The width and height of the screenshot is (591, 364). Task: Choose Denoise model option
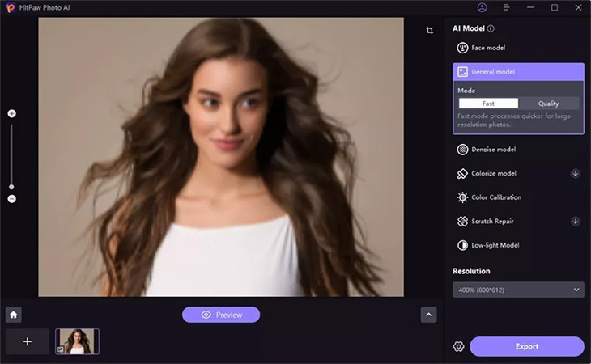[518, 150]
